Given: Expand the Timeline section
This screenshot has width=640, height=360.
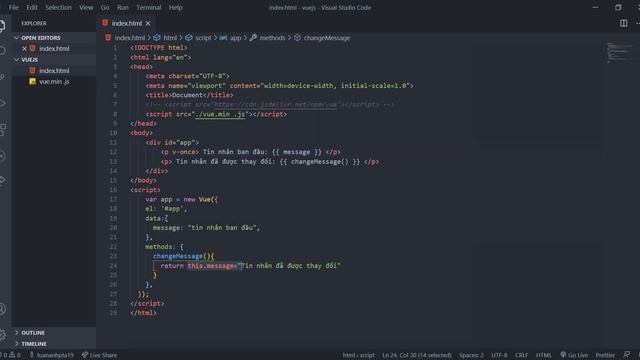Looking at the screenshot, I should coord(17,344).
